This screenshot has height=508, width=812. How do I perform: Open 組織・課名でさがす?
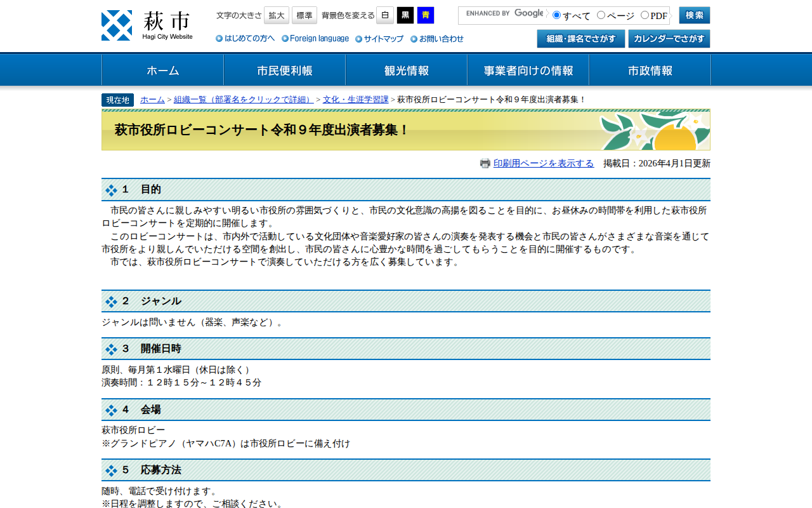(580, 38)
